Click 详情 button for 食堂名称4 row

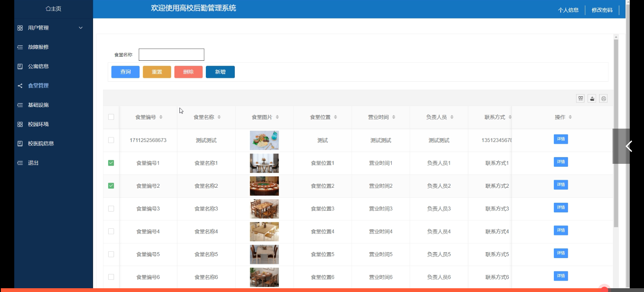point(561,230)
